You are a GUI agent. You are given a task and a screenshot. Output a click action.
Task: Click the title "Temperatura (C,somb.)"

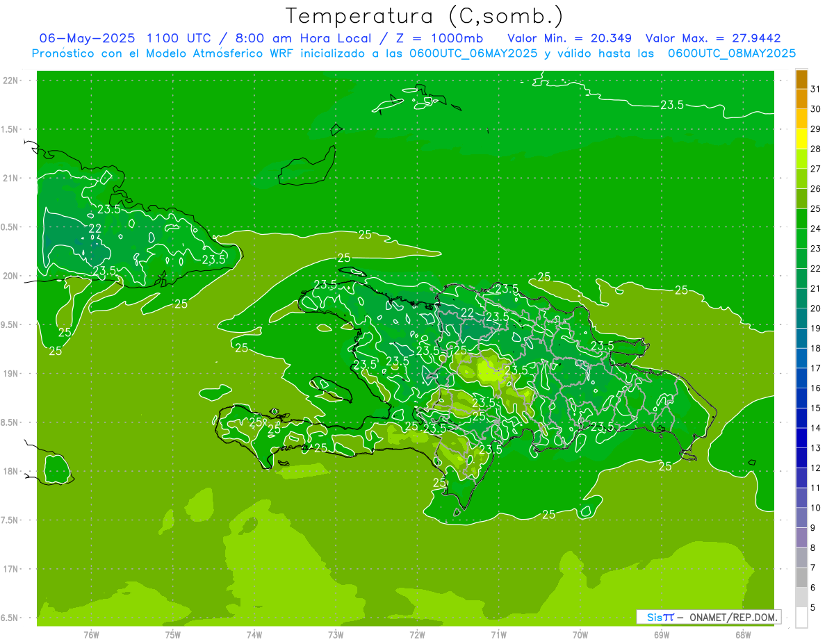click(424, 17)
